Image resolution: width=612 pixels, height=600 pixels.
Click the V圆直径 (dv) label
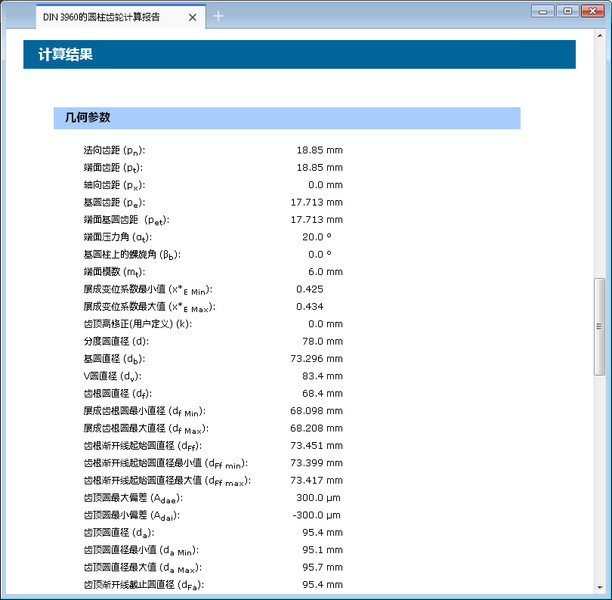(x=110, y=376)
